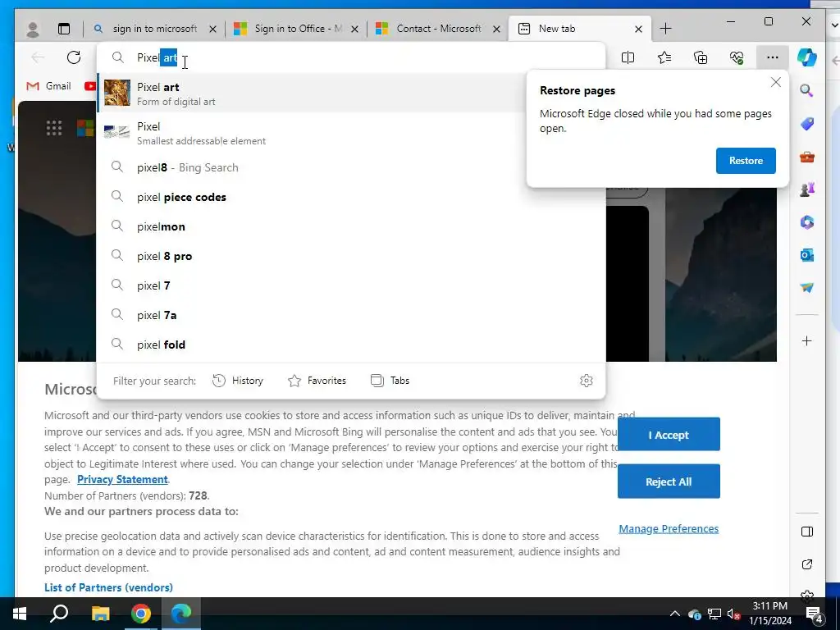Open the Edge profile icon
Viewport: 840px width, 630px height.
[x=33, y=29]
